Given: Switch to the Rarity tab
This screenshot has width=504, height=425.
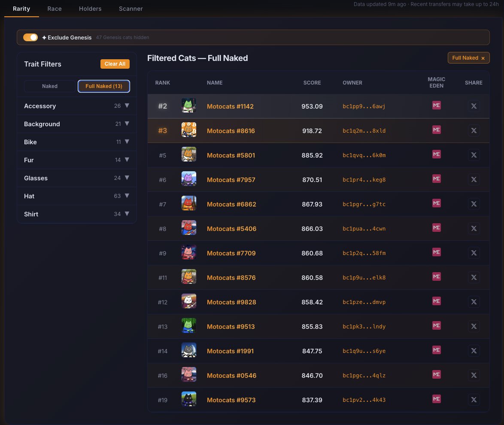Looking at the screenshot, I should click(21, 9).
